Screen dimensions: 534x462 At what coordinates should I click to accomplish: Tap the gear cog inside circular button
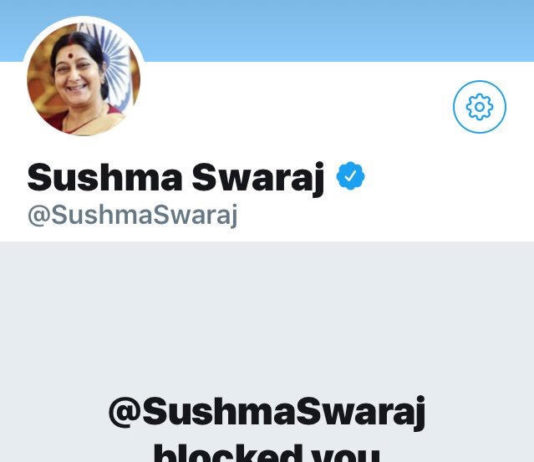[x=480, y=107]
